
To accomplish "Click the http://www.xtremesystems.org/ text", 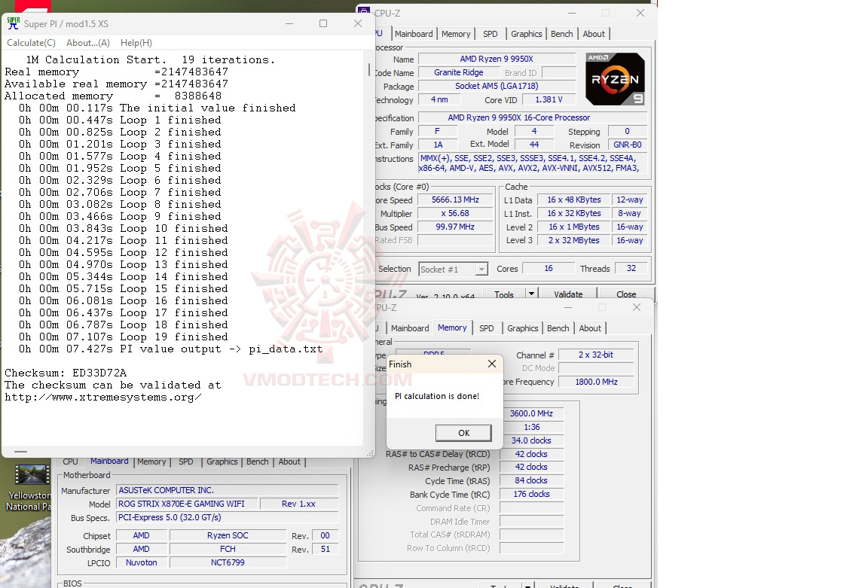I will pyautogui.click(x=103, y=398).
